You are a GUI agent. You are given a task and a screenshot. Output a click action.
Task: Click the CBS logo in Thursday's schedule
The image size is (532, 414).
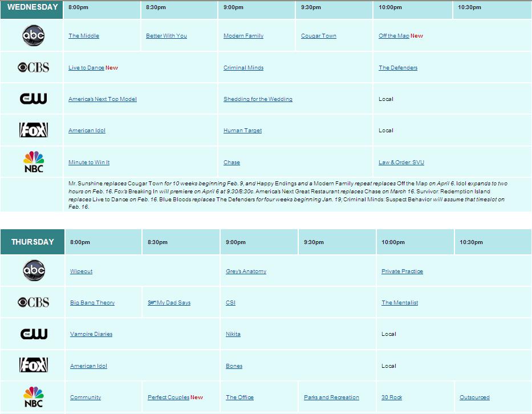pos(33,302)
